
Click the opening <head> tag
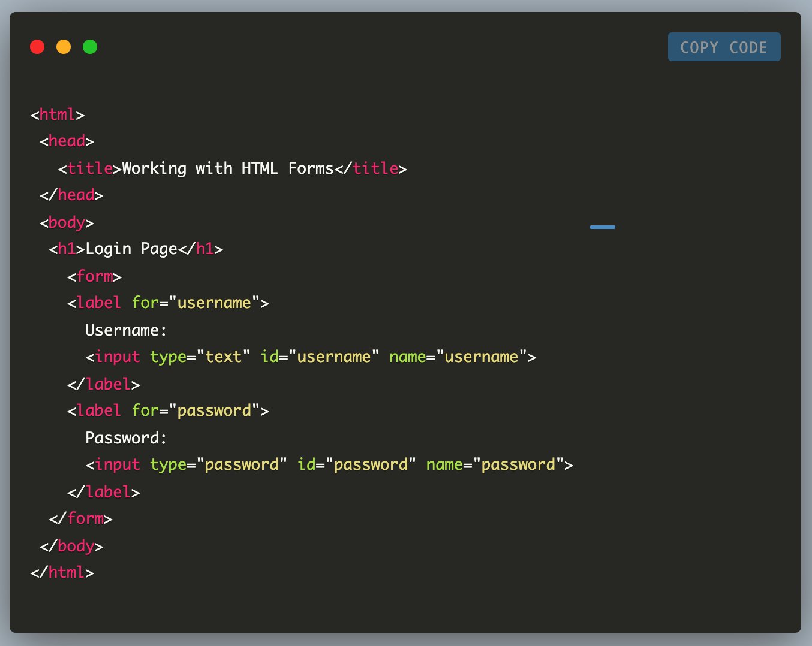click(67, 141)
